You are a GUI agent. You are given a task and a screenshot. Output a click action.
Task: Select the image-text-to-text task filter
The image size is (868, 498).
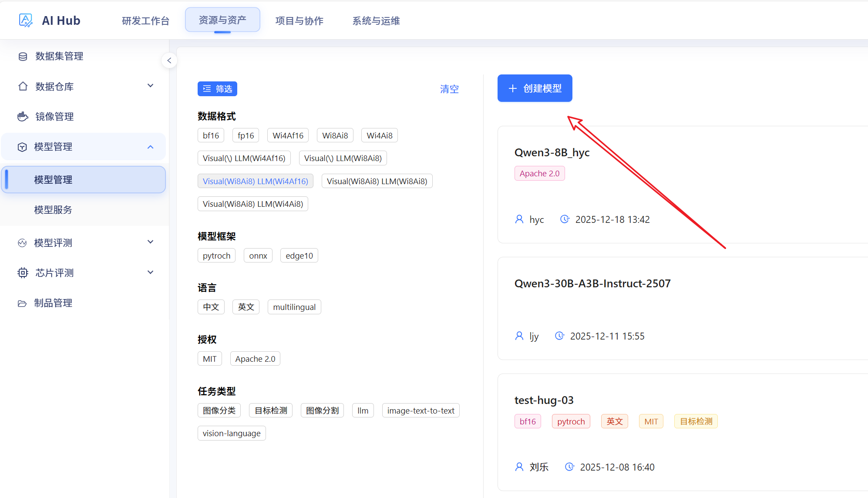pyautogui.click(x=421, y=411)
